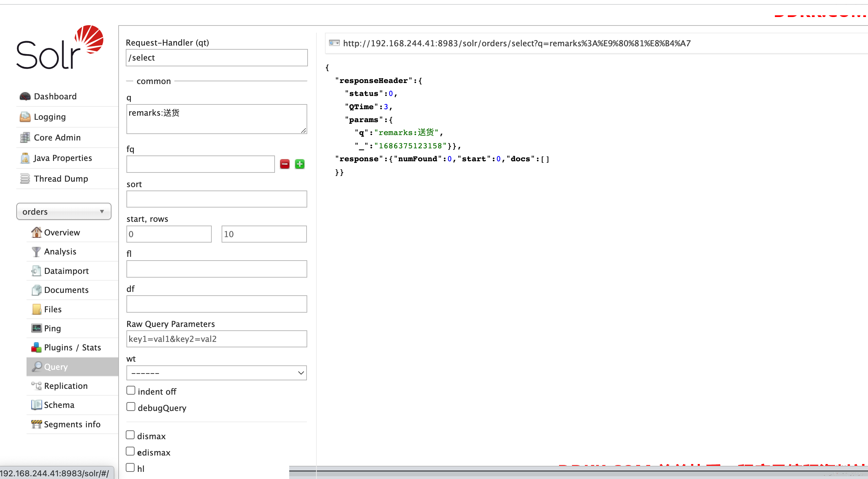Enable debugQuery checkbox

click(x=131, y=408)
